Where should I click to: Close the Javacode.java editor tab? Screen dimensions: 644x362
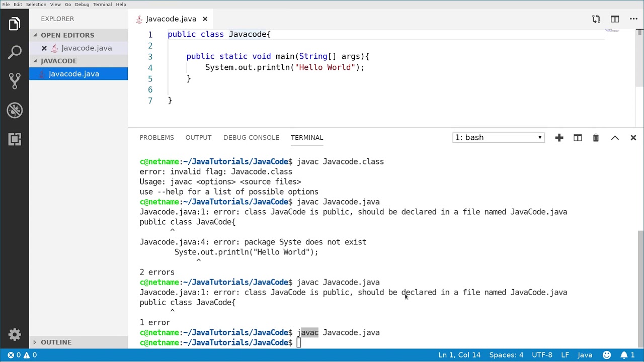tap(205, 19)
